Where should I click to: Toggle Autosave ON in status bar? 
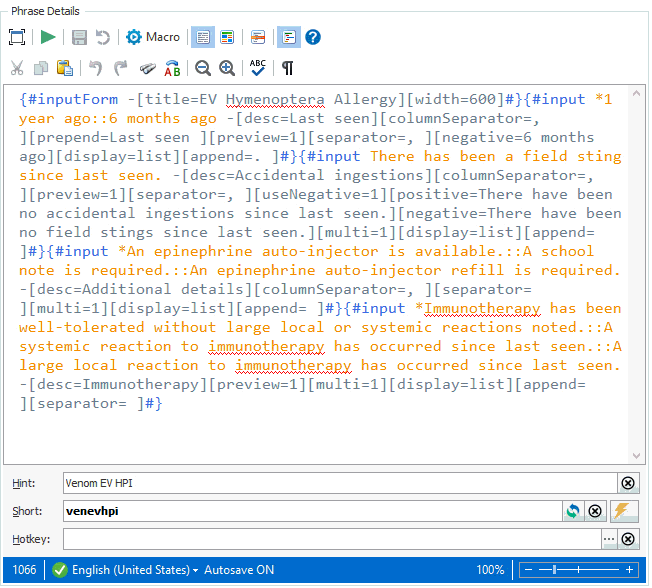[240, 571]
